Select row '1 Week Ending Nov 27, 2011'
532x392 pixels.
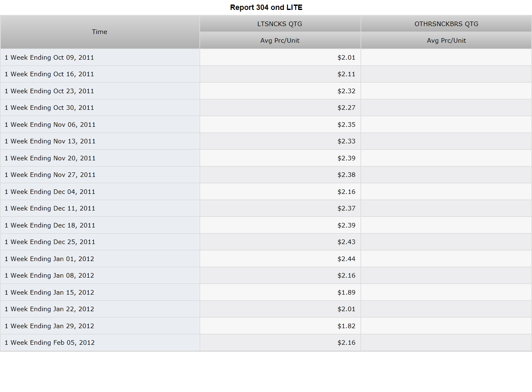(266, 175)
